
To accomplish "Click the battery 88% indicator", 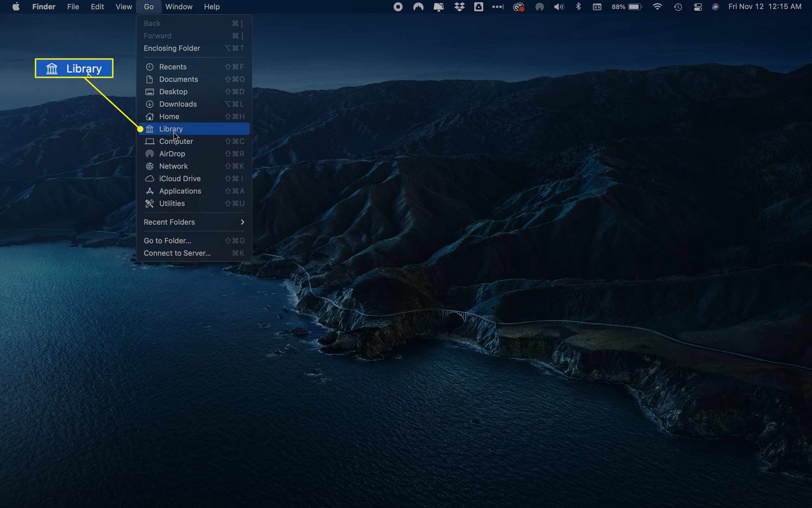I will coord(627,7).
